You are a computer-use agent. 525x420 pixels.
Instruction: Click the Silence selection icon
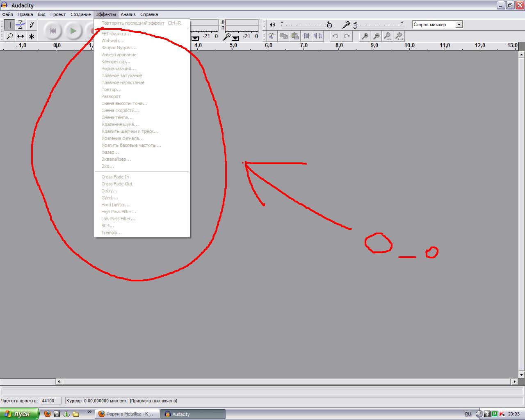pos(318,36)
